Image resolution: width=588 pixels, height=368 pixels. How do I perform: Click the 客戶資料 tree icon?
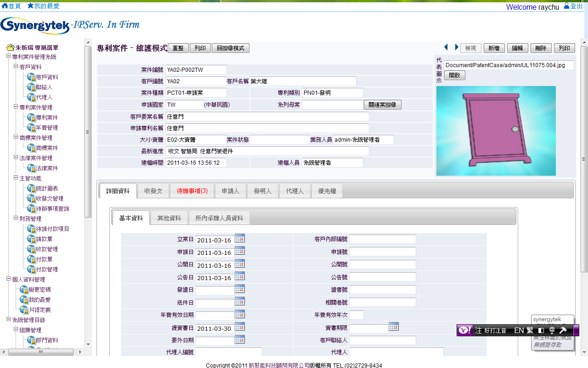(x=31, y=77)
